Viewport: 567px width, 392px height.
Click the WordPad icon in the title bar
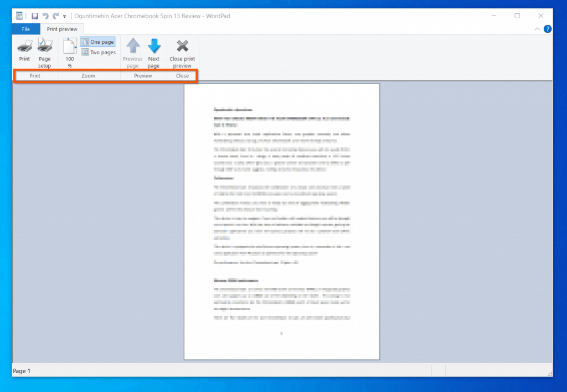(x=18, y=16)
